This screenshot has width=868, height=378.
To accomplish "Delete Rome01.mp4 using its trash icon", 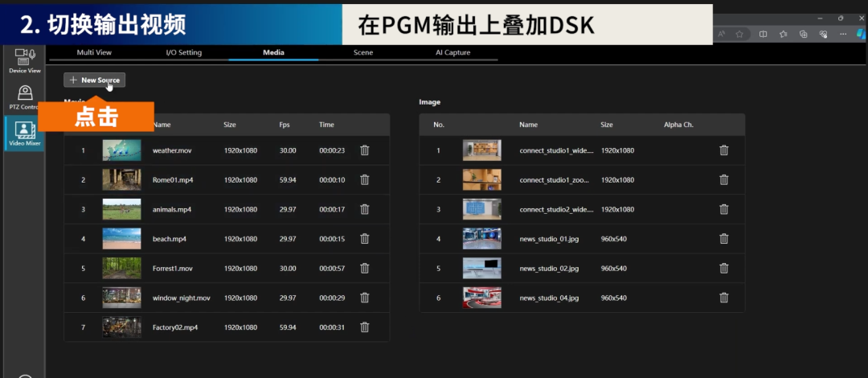I will point(365,179).
